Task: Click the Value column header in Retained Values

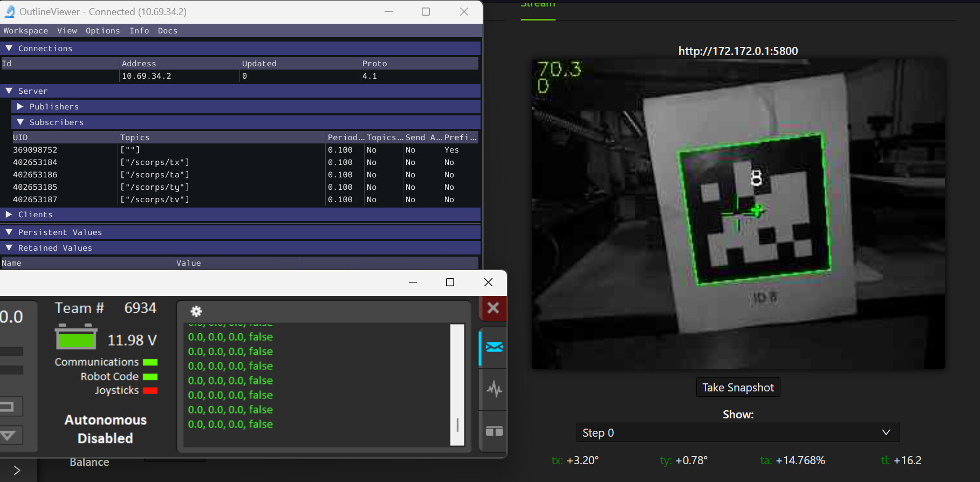Action: (188, 263)
